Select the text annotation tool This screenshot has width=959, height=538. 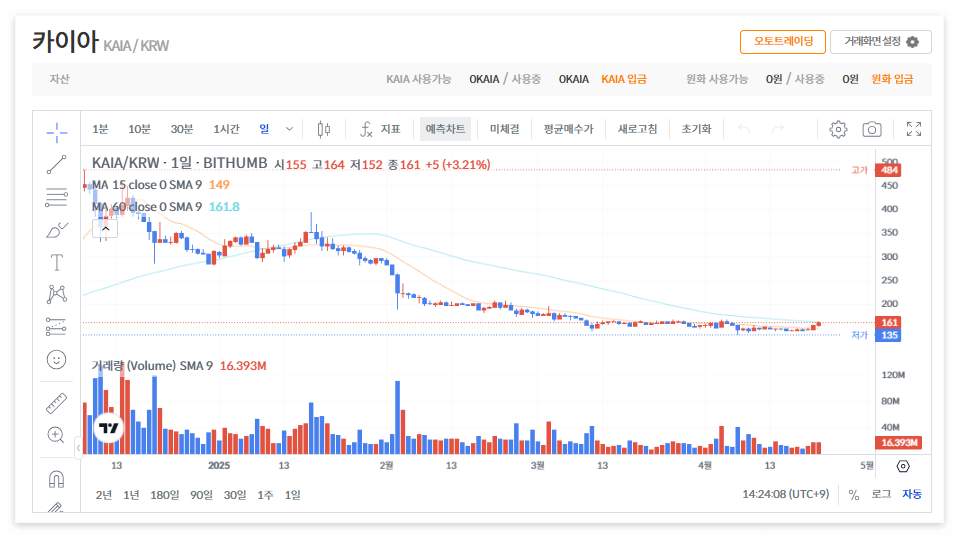[56, 262]
